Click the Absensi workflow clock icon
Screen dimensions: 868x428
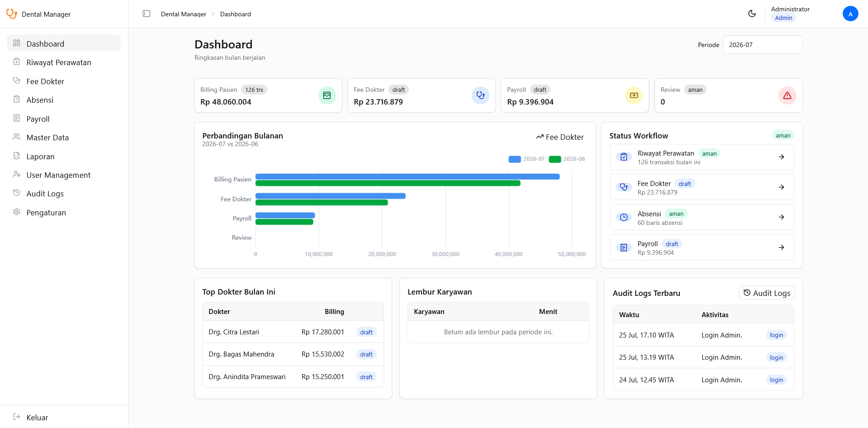(x=624, y=217)
